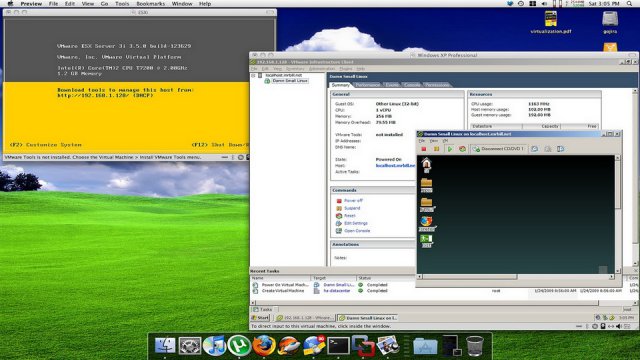
Task: Open Administration menu in Infrastructure Client
Action: (x=322, y=69)
